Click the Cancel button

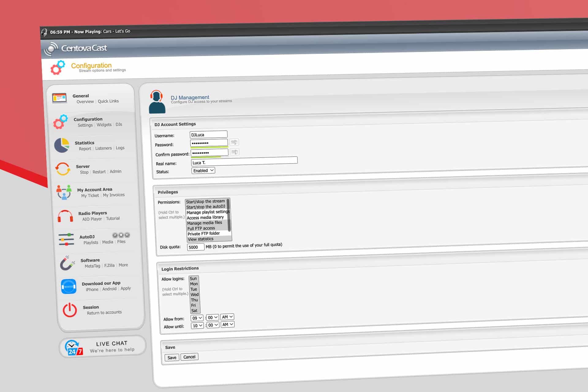point(189,357)
